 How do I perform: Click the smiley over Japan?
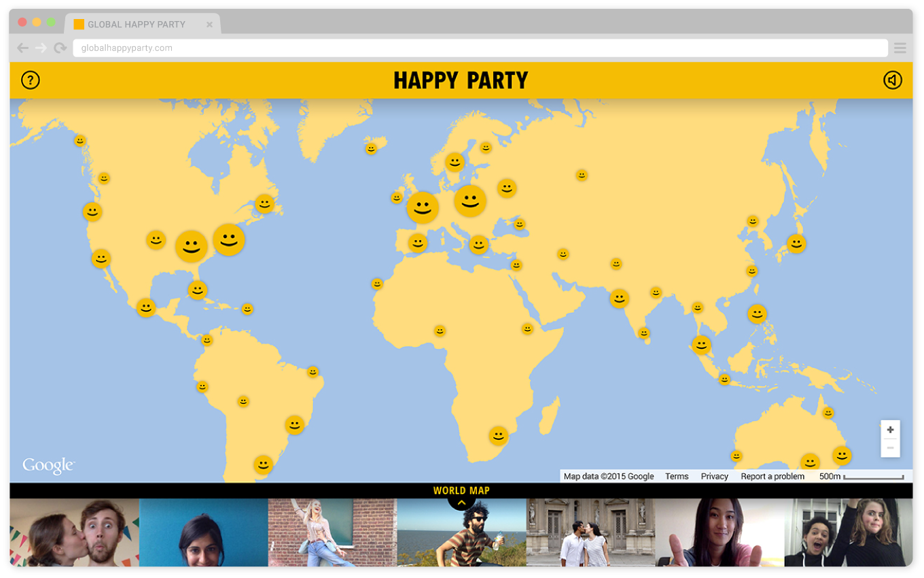point(796,243)
